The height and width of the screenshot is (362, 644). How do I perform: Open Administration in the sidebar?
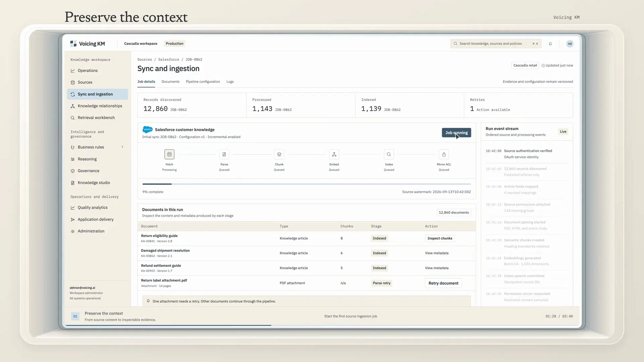click(97, 231)
